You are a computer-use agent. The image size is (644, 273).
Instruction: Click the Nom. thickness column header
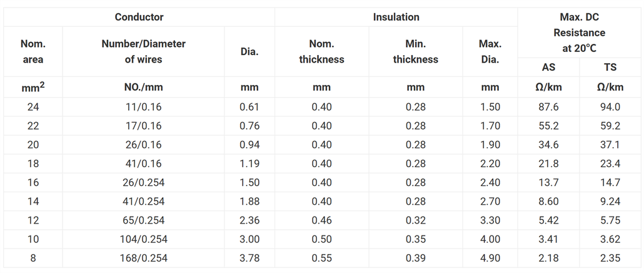[321, 51]
